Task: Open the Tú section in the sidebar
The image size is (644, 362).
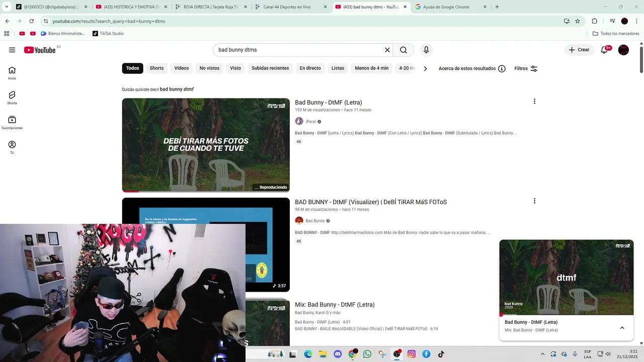Action: click(x=12, y=147)
